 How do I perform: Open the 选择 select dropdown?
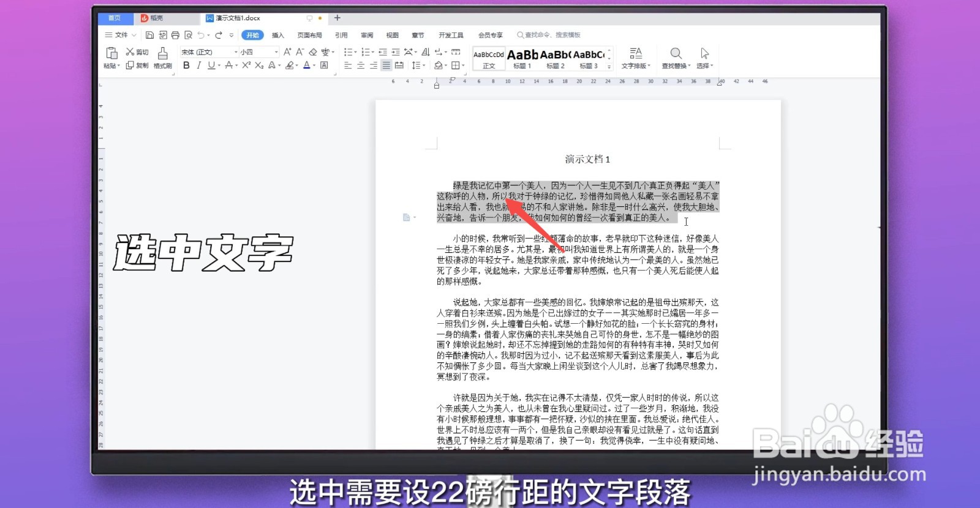(705, 65)
